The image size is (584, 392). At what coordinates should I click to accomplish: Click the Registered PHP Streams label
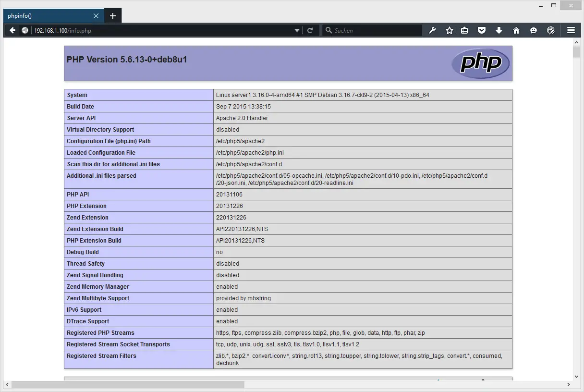pos(101,333)
